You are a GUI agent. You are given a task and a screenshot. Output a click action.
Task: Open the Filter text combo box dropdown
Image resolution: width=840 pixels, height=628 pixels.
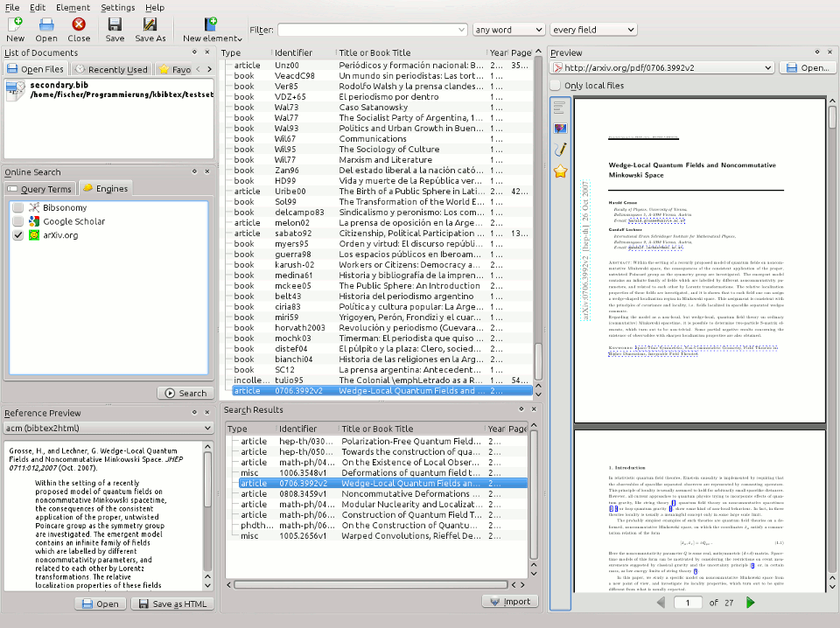click(x=461, y=30)
